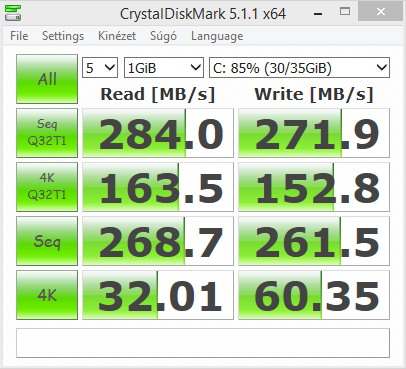Click the Write [MB/s] column header
This screenshot has width=406, height=369.
click(x=314, y=94)
